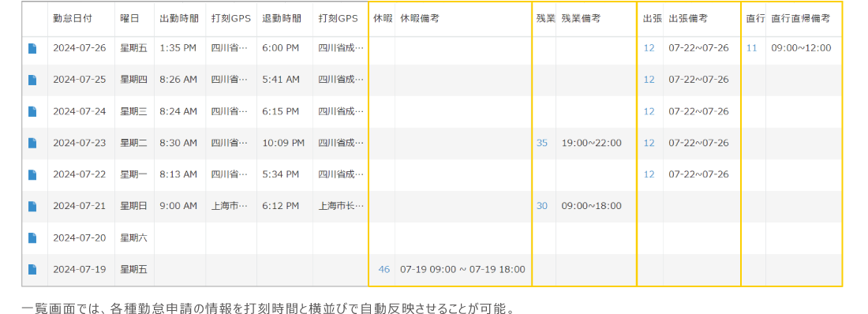The image size is (868, 314).
Task: Open the document icon for 2024-07-24
Action: coord(32,111)
